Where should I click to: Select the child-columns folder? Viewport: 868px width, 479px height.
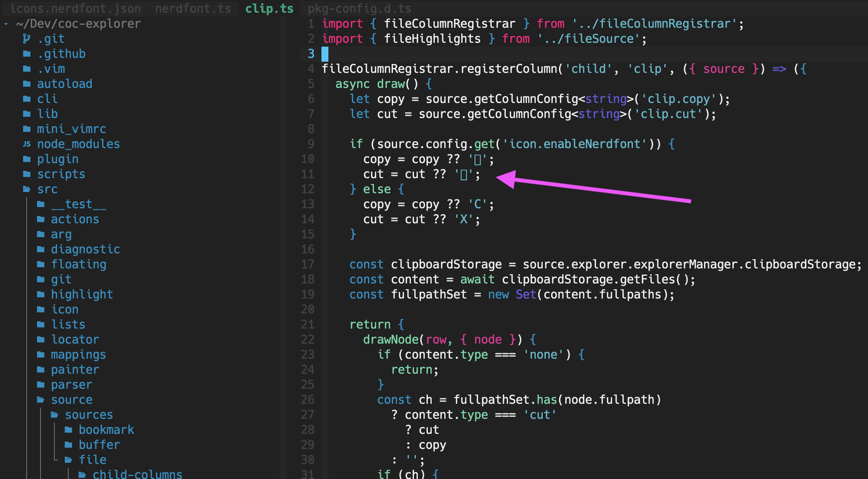(x=138, y=474)
